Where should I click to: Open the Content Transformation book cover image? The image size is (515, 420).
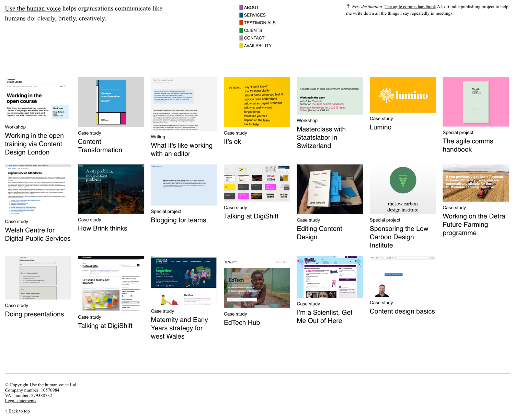[111, 102]
